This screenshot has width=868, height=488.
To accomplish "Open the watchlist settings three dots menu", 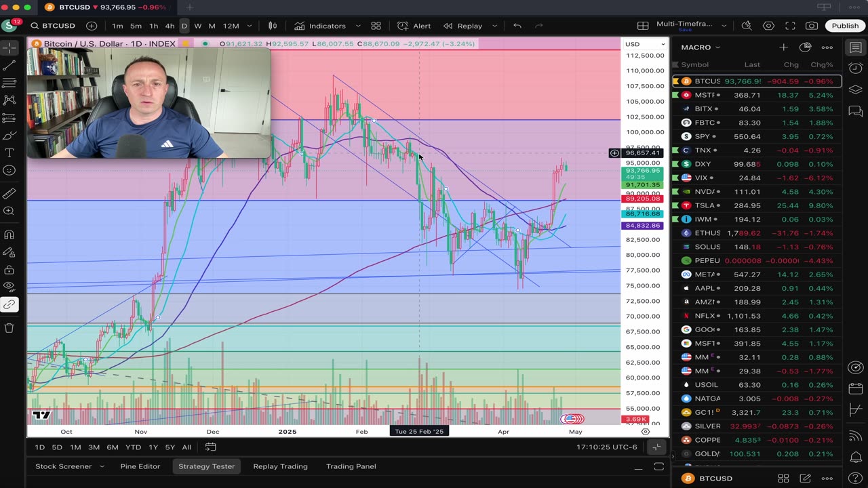I will pos(827,47).
